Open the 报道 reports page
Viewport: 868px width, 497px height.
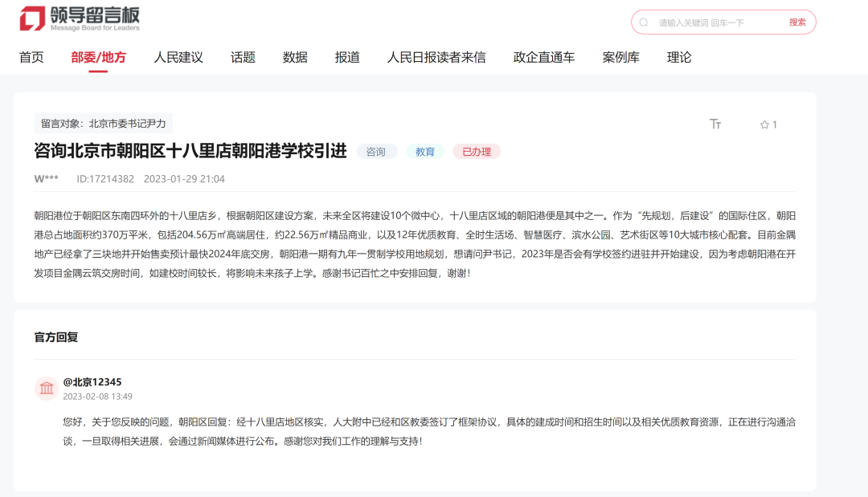click(347, 58)
